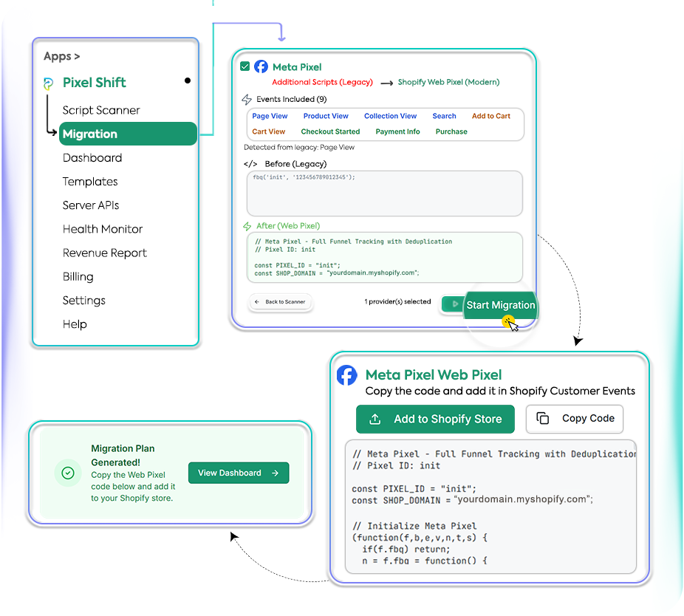
Task: Click the Detected from legacy: Page View text
Action: pos(299,148)
